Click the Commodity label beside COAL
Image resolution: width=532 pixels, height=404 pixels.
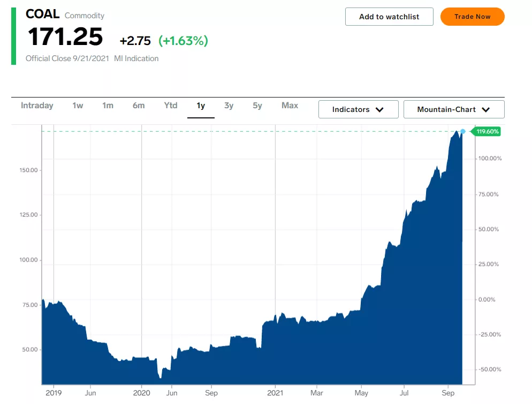(85, 16)
